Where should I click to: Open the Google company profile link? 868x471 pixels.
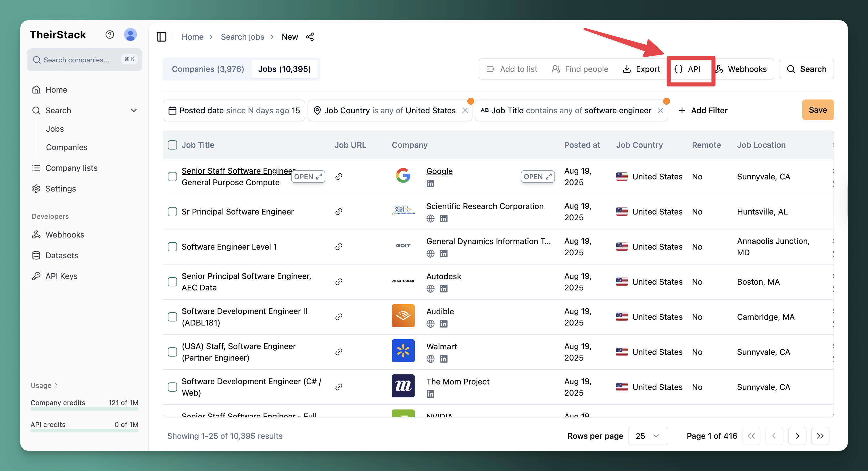point(439,171)
